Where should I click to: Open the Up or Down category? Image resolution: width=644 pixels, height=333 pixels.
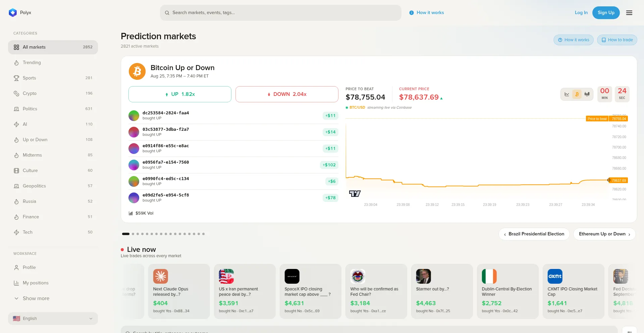tap(53, 140)
